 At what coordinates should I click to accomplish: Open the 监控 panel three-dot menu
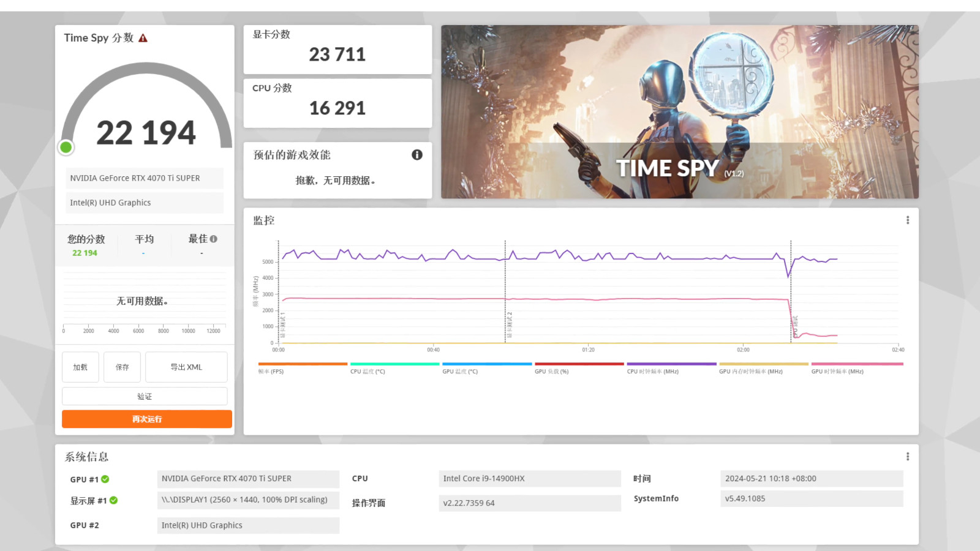pyautogui.click(x=908, y=220)
